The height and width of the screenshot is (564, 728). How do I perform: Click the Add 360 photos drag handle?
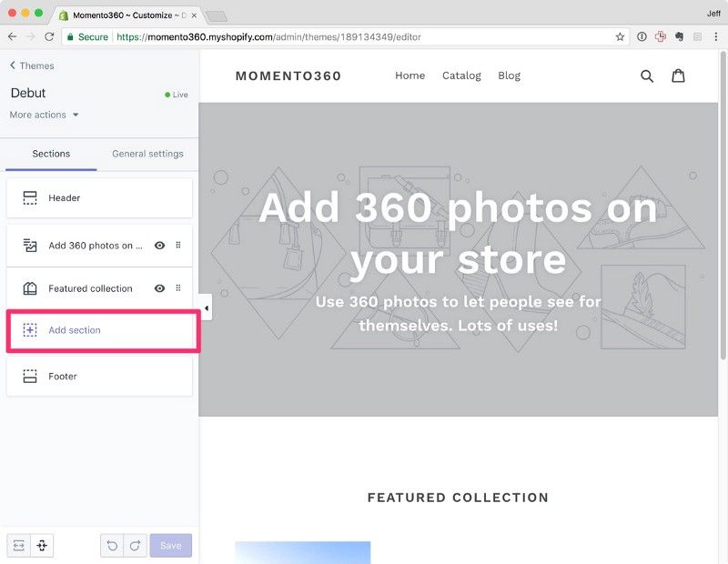(178, 245)
